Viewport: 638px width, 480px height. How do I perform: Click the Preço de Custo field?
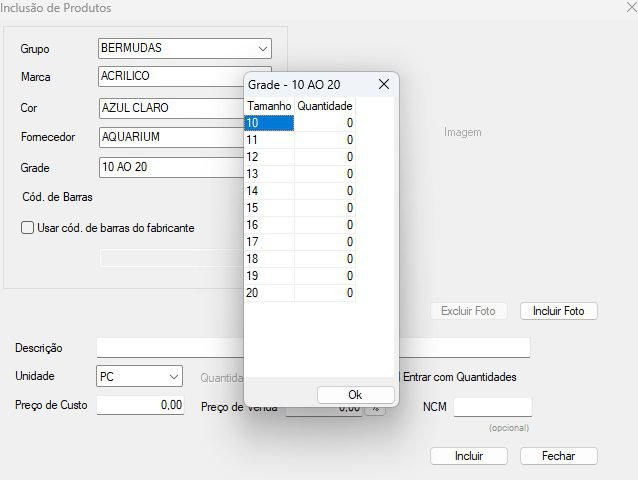point(140,405)
